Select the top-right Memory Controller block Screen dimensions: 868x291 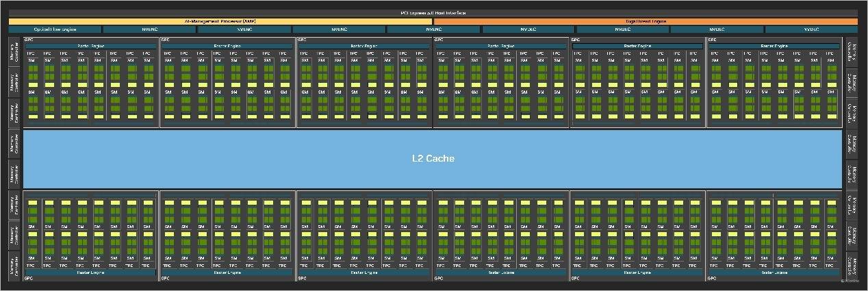click(x=851, y=51)
